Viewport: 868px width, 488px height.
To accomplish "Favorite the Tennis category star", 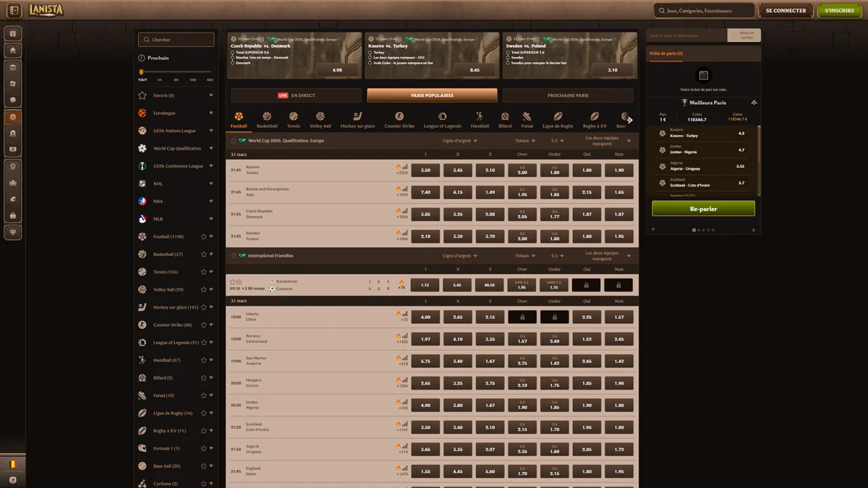I will click(x=203, y=272).
